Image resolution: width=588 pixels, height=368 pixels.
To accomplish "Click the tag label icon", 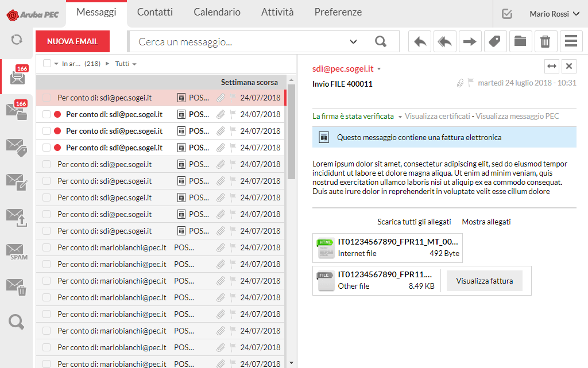I will [494, 41].
